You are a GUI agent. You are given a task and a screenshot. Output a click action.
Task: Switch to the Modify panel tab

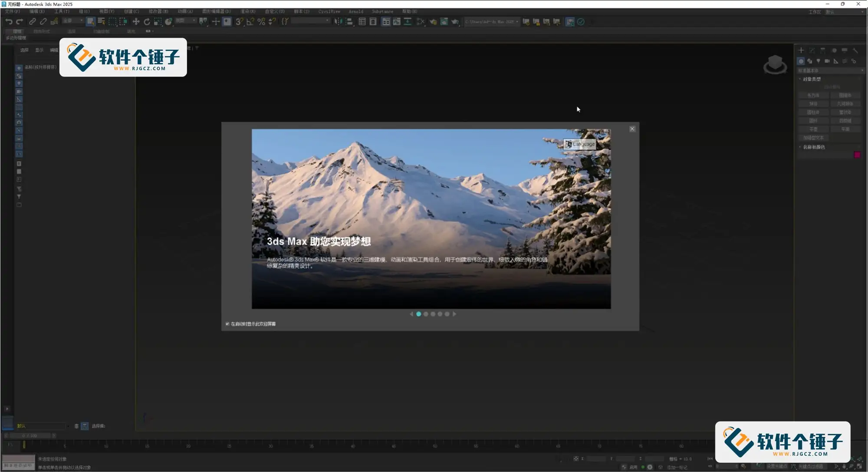[812, 50]
